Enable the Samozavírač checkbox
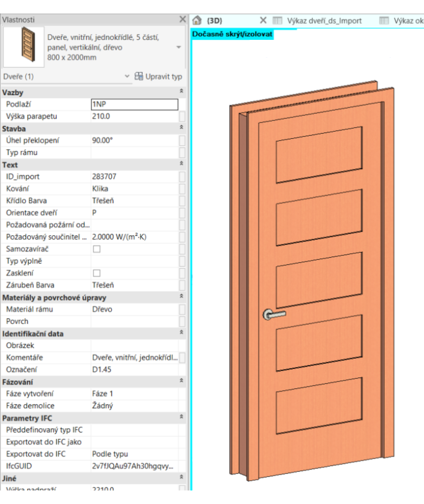 [97, 249]
